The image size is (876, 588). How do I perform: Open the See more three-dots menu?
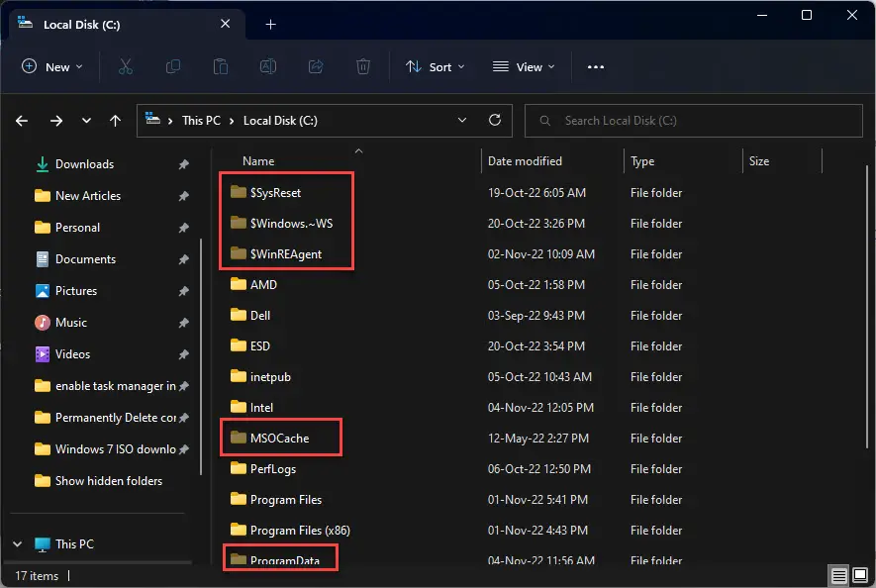tap(595, 66)
